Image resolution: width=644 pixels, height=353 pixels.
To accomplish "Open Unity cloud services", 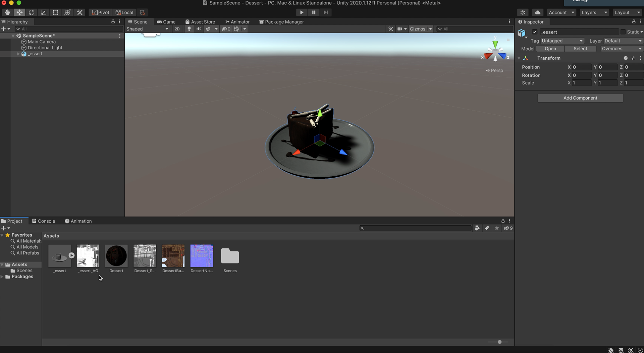I will [x=538, y=12].
